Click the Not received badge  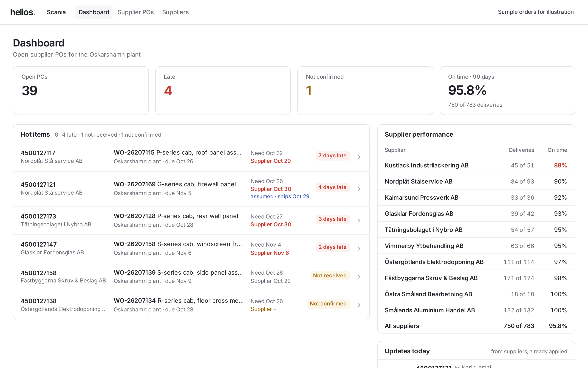(330, 276)
